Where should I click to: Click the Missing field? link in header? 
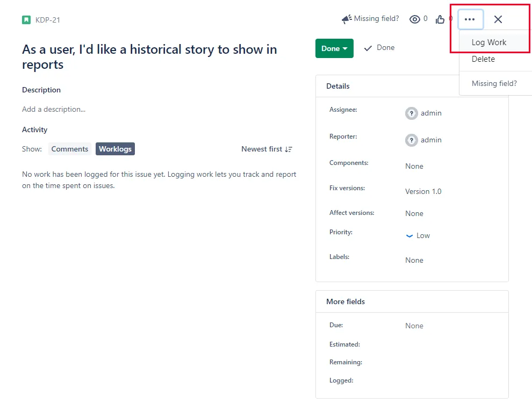[376, 19]
